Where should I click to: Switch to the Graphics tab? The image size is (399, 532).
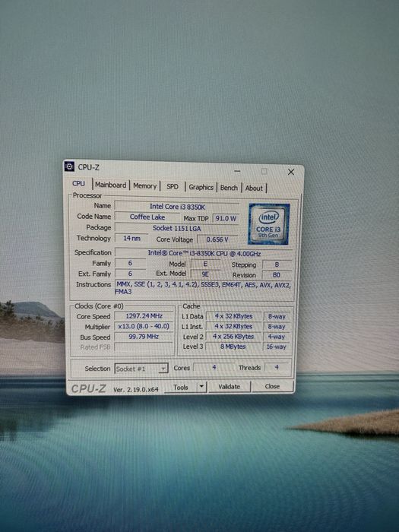point(201,187)
